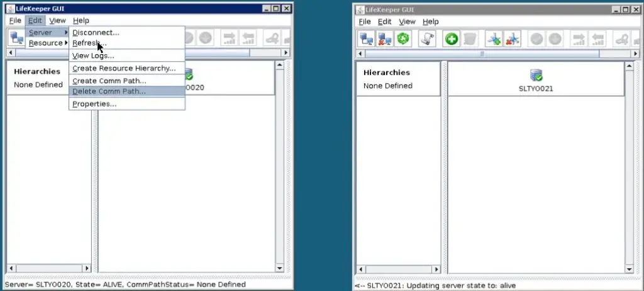Open File menu in right window

365,21
